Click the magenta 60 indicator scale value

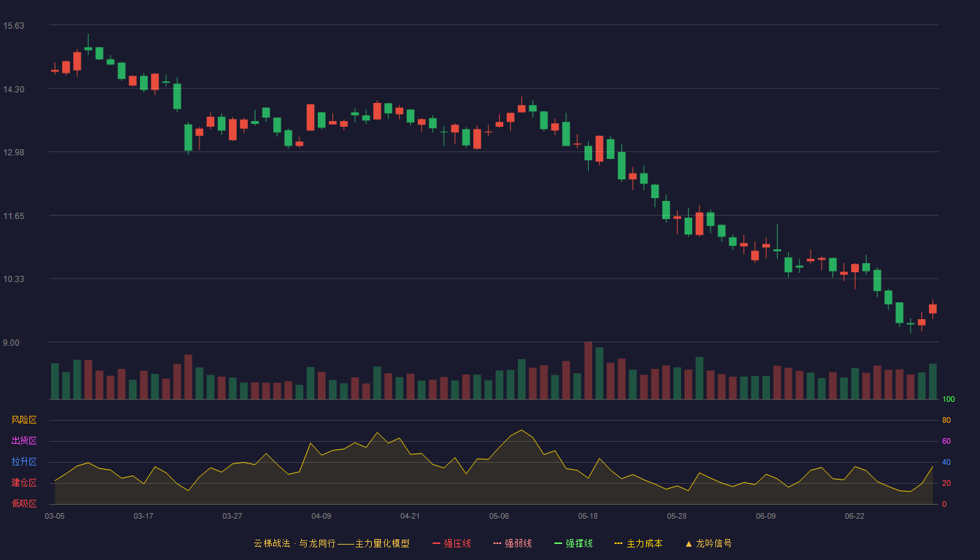point(946,442)
